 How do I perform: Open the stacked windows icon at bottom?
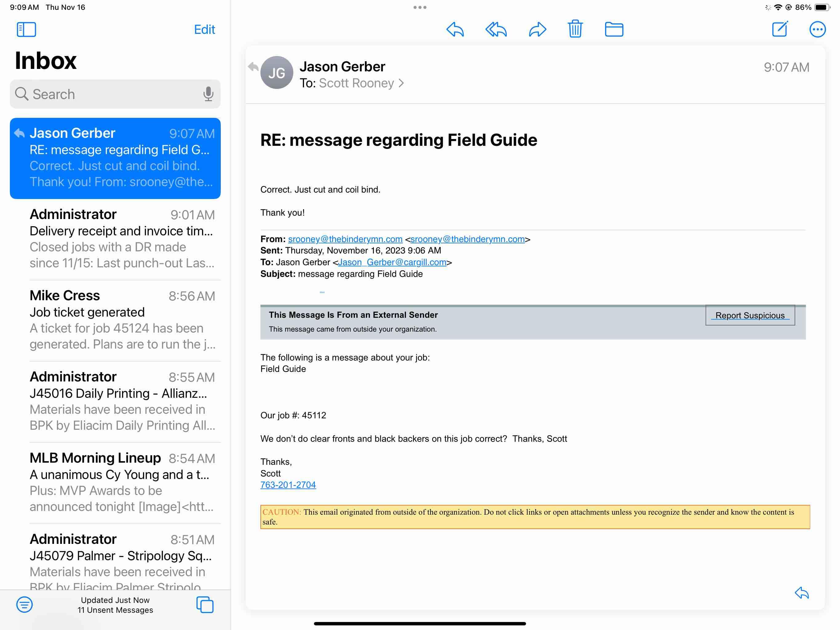coord(205,604)
